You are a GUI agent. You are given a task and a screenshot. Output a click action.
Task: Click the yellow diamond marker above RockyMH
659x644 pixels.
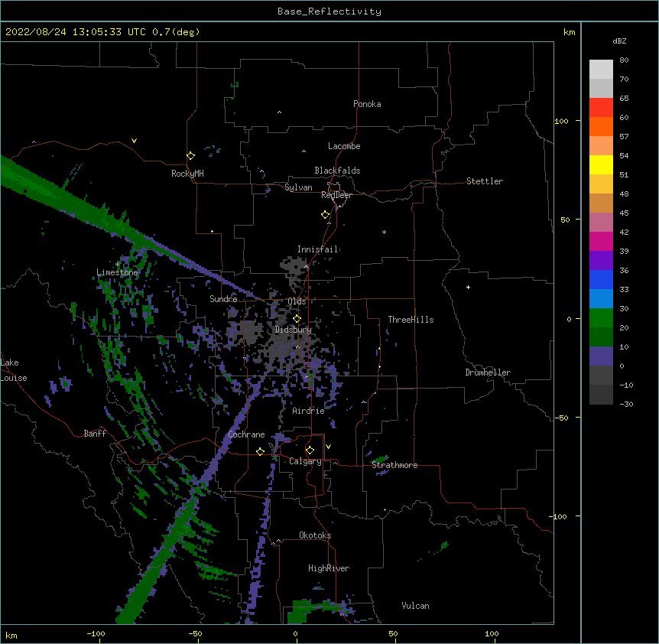(x=190, y=156)
